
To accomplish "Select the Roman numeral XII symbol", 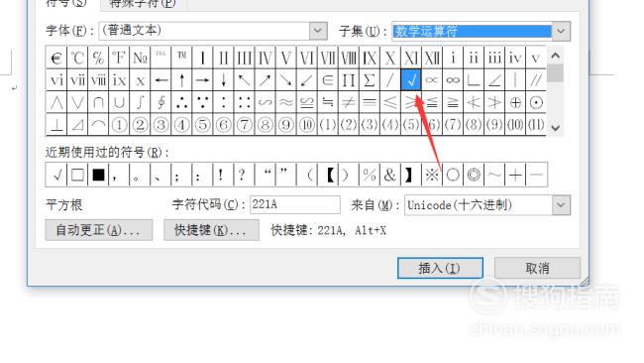I will pyautogui.click(x=432, y=58).
